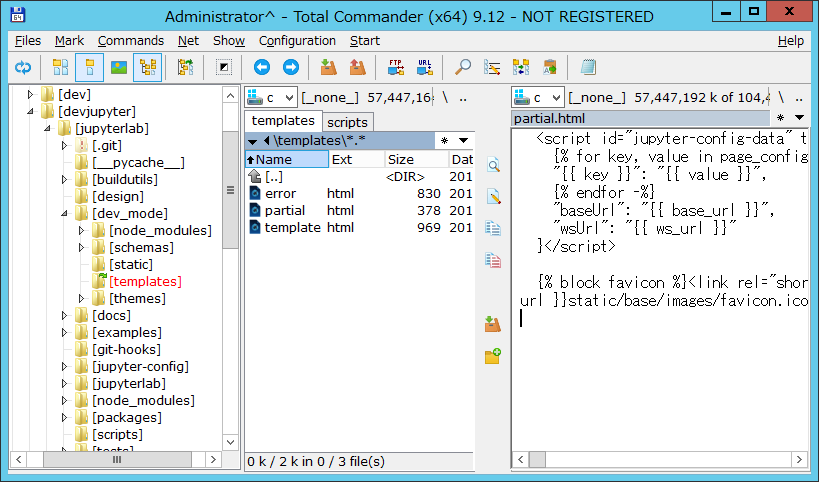Screen dimensions: 819x482
Task: Select the [design] folder in tree
Action: pos(118,196)
